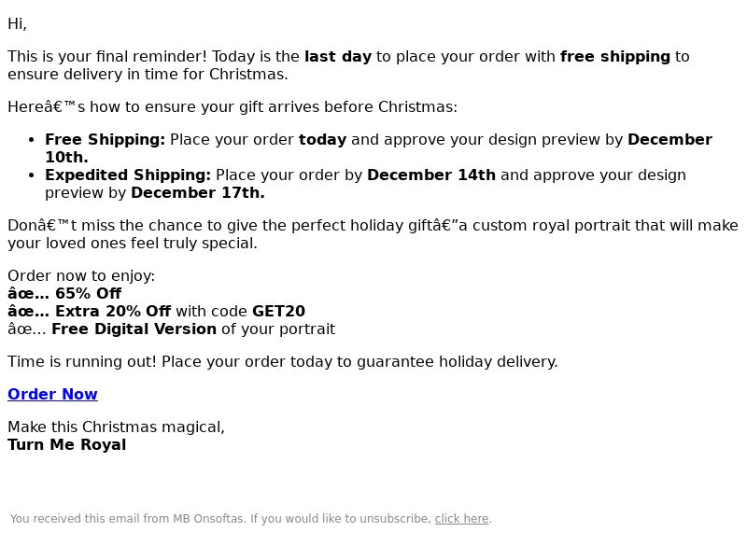The height and width of the screenshot is (560, 747).
Task: Click the '65% Off' offer line
Action: tap(64, 294)
